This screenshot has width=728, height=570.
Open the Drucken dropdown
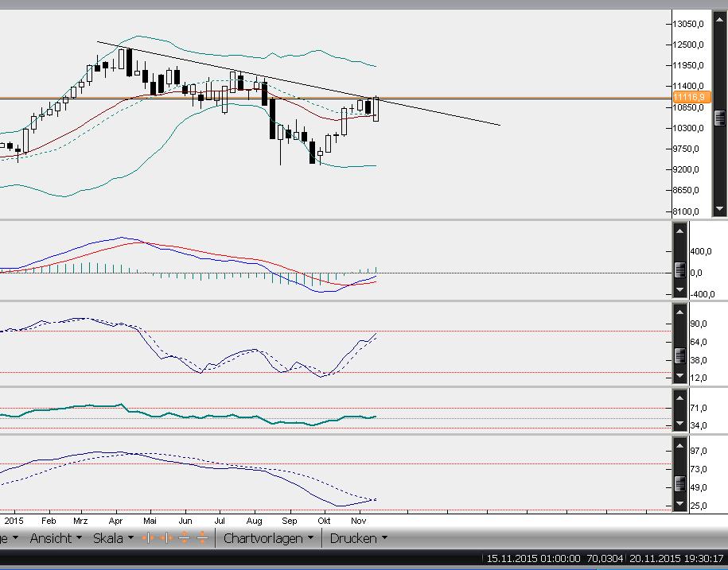point(358,538)
